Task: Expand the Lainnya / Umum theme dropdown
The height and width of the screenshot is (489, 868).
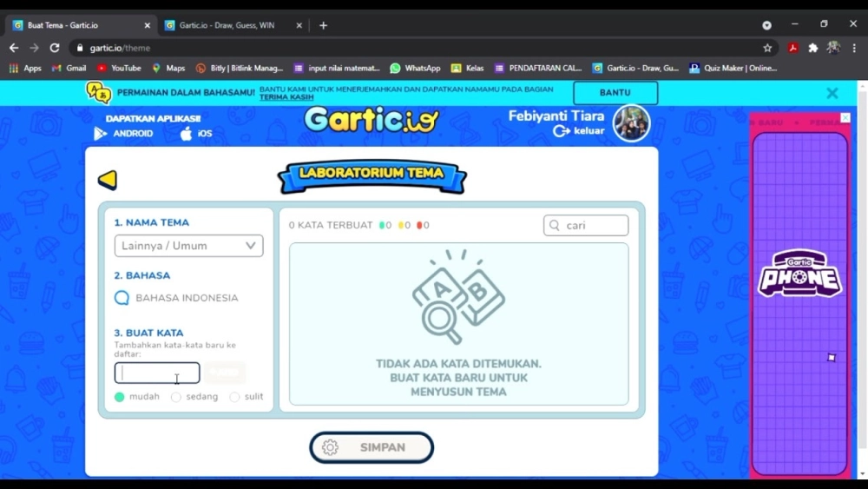Action: [x=188, y=246]
